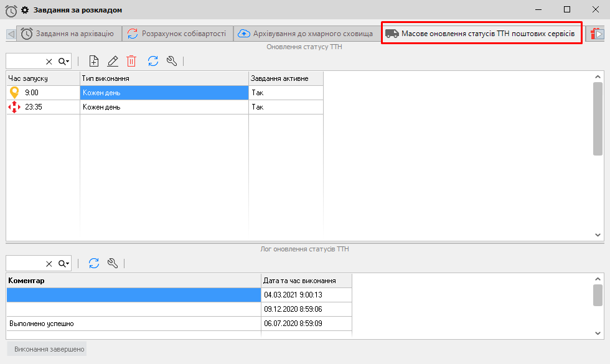
Task: Expand log search magnifier dropdown
Action: point(64,264)
